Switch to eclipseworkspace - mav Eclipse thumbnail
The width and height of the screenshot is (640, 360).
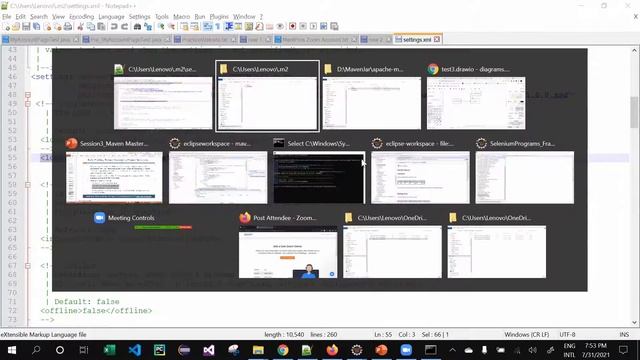(x=218, y=171)
